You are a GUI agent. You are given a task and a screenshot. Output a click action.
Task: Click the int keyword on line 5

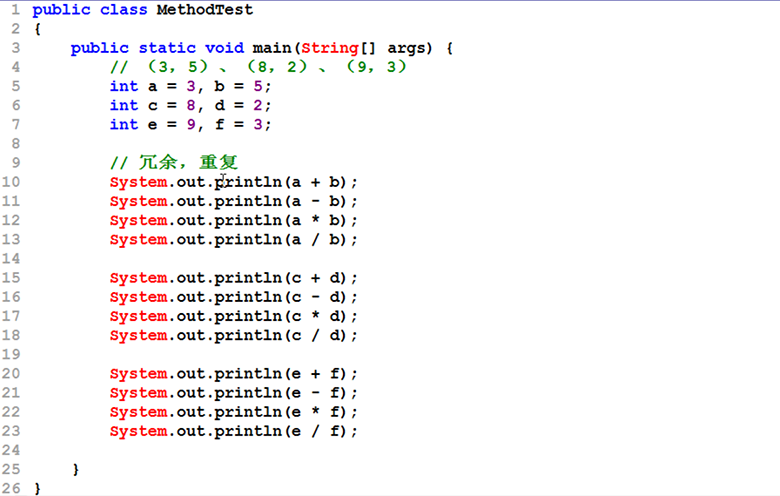124,86
